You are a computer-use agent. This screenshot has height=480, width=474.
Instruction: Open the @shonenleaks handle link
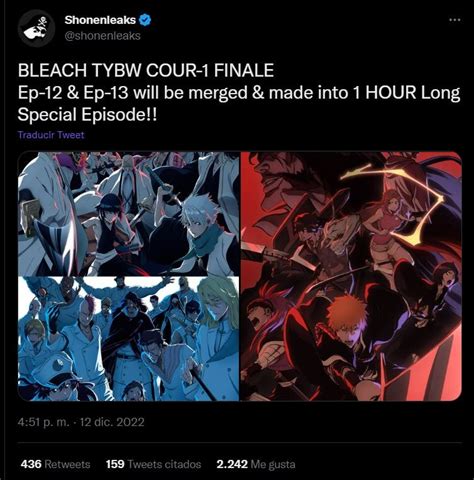(x=102, y=36)
